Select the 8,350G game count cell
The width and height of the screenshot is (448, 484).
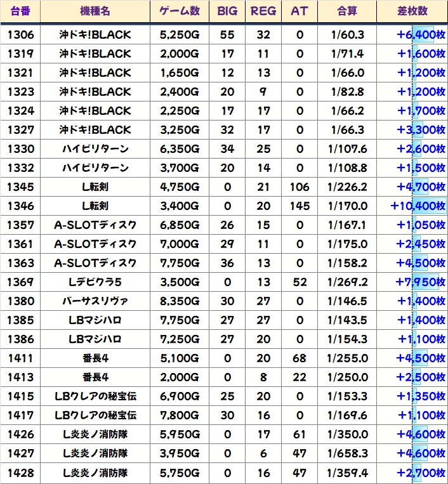(x=179, y=301)
